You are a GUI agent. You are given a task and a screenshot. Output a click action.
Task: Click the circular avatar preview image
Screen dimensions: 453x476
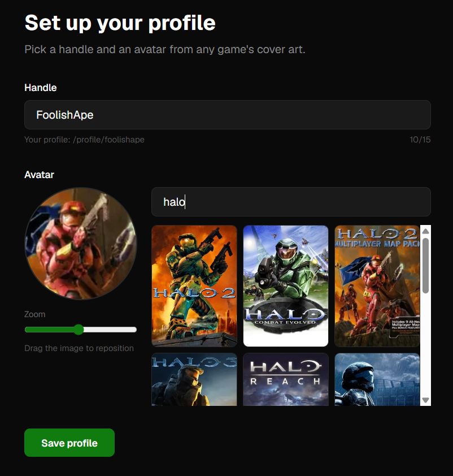[x=81, y=244]
